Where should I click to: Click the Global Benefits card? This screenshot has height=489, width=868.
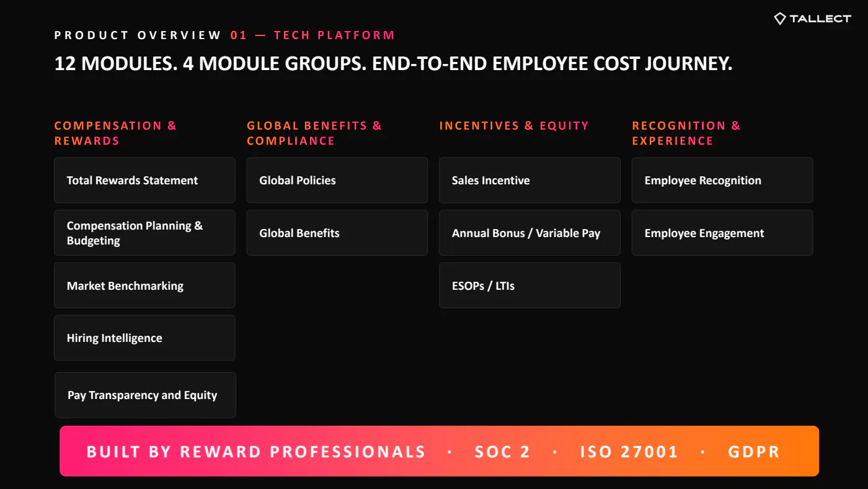click(337, 233)
